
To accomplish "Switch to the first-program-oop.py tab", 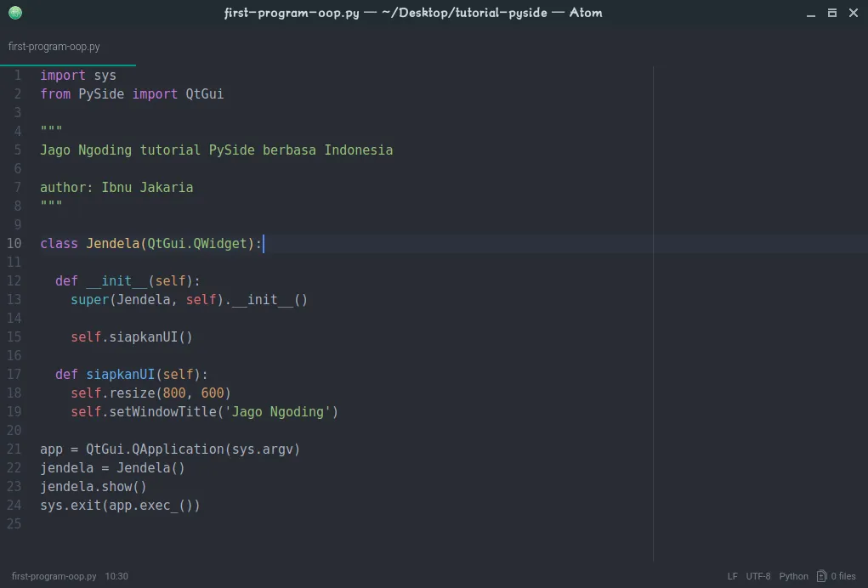I will 53,47.
